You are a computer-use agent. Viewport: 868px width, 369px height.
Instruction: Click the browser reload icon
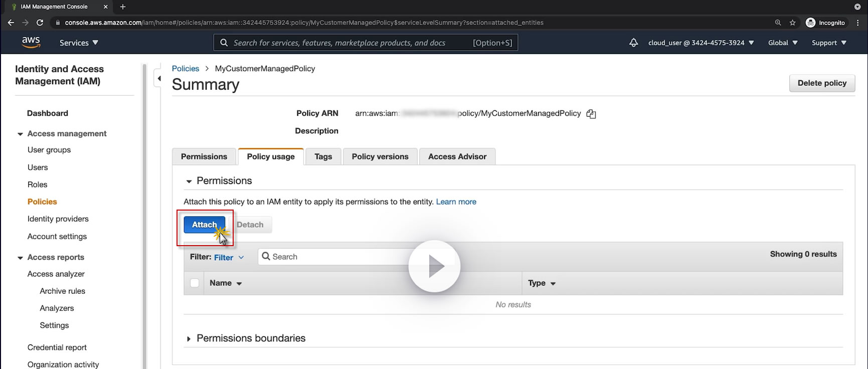pos(40,23)
